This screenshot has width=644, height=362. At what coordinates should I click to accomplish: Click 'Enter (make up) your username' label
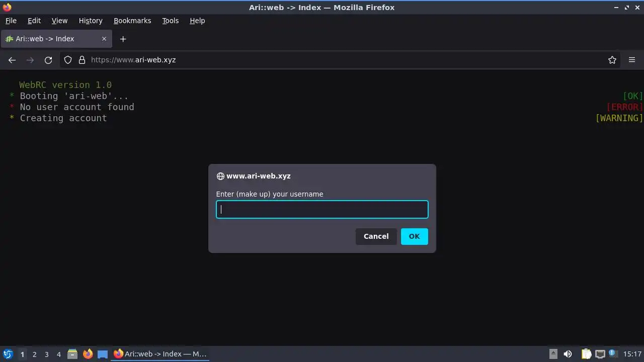270,194
